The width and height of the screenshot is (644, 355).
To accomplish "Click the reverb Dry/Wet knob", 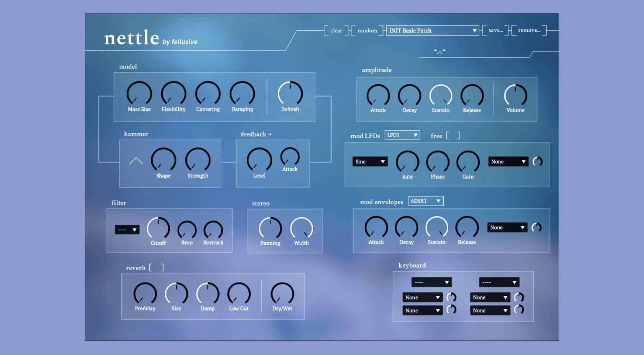I will click(282, 294).
